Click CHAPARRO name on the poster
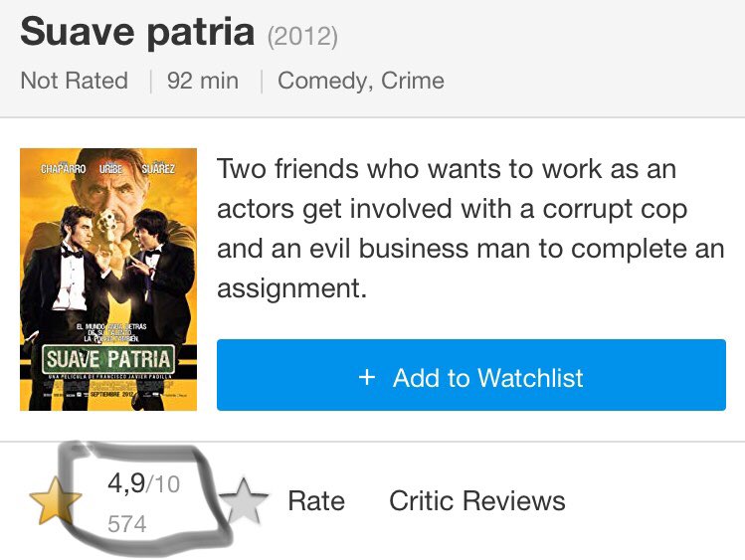The height and width of the screenshot is (560, 745). 64,169
